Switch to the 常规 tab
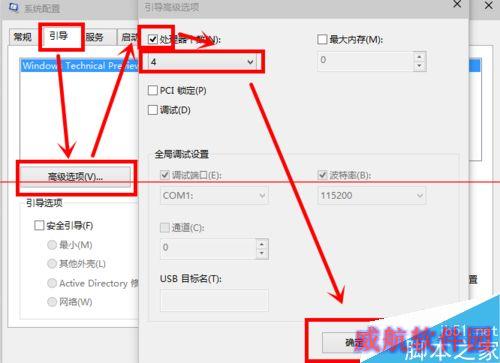Image resolution: width=500 pixels, height=363 pixels. point(23,37)
